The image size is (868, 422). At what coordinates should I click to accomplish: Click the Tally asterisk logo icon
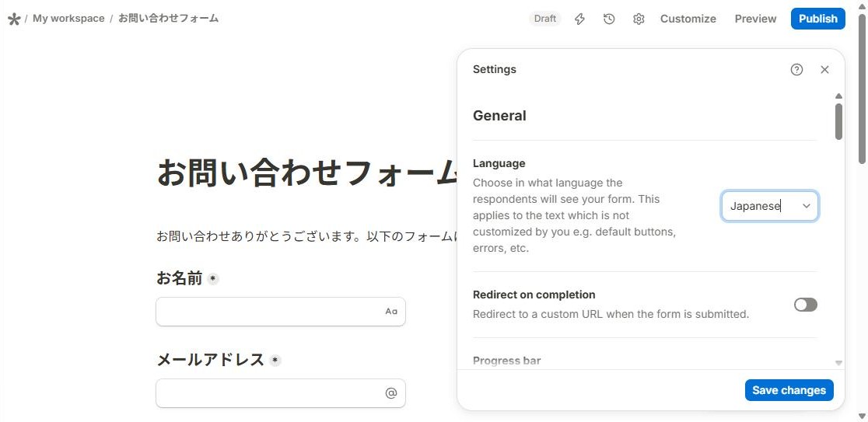coord(14,19)
